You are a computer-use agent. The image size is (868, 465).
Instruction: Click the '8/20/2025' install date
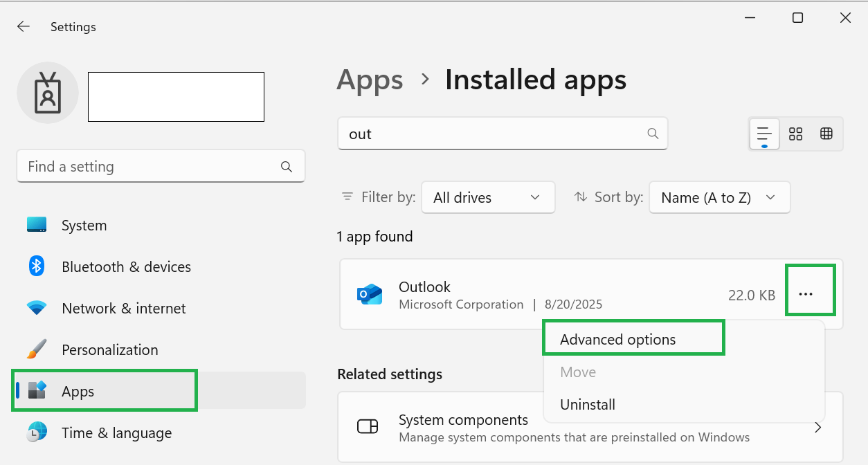pos(573,304)
